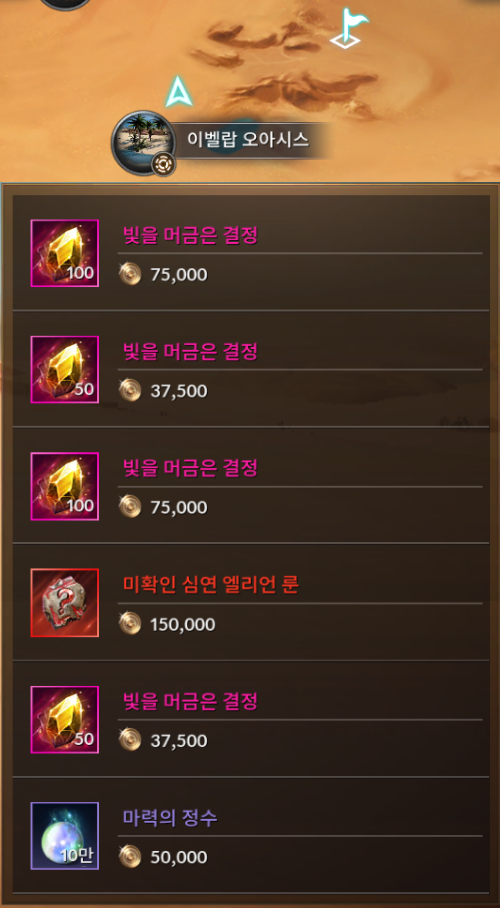Open the topmost 빛을 머금은 결정 item name

(191, 235)
